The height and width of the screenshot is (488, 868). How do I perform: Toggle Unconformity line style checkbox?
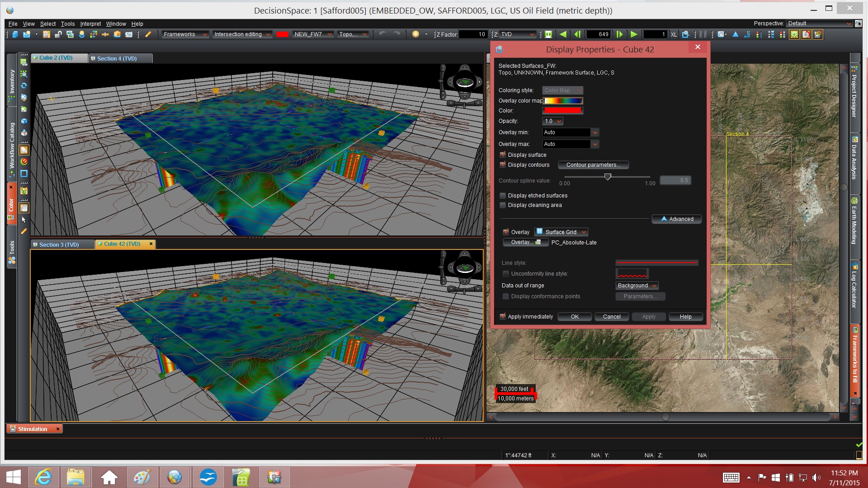click(506, 273)
